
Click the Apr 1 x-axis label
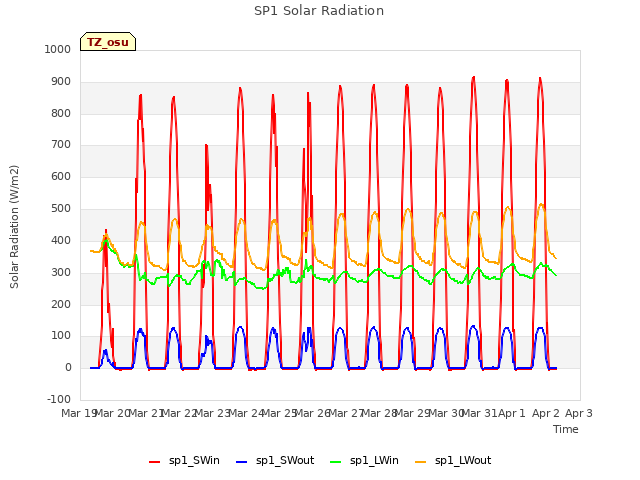tap(512, 413)
